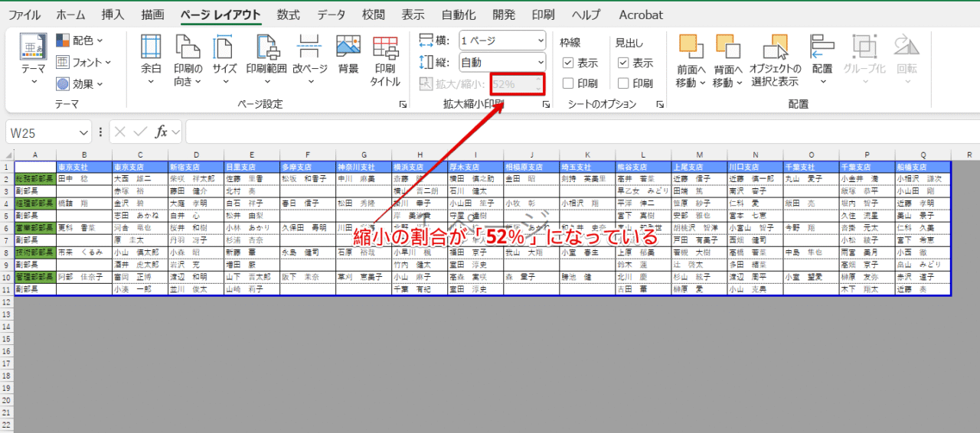
Task: Open オブジェクトの選択と表示 selection pane
Action: coord(775,60)
